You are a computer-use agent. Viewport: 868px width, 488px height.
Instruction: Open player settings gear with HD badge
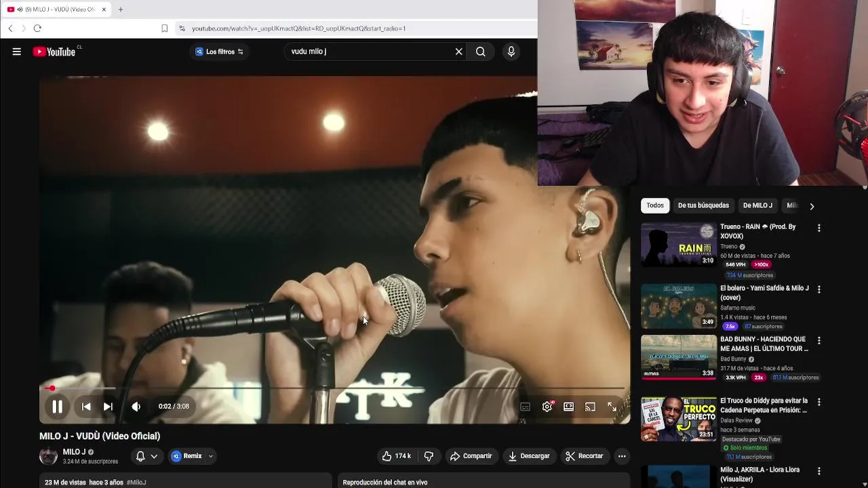tap(548, 407)
